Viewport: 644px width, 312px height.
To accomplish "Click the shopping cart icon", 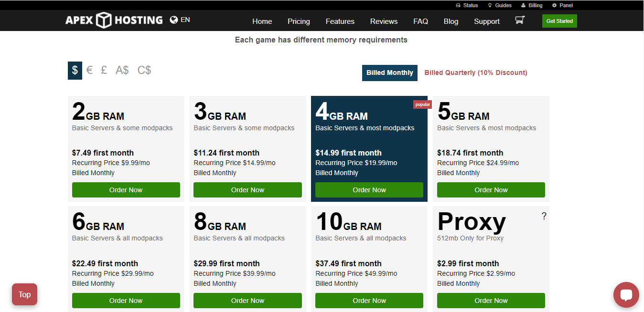I will click(x=519, y=21).
